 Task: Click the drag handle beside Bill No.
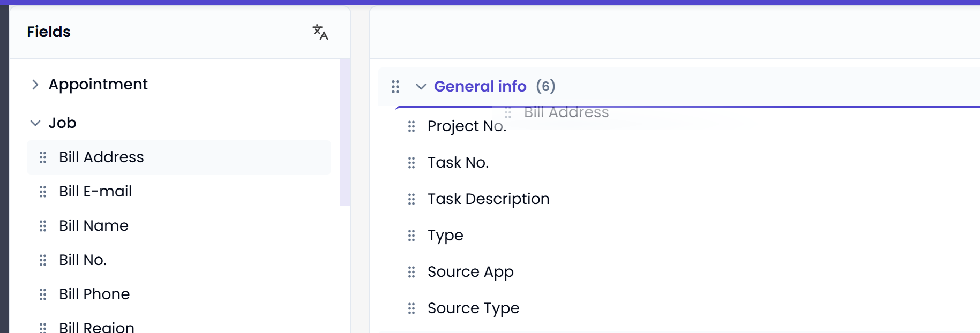43,260
